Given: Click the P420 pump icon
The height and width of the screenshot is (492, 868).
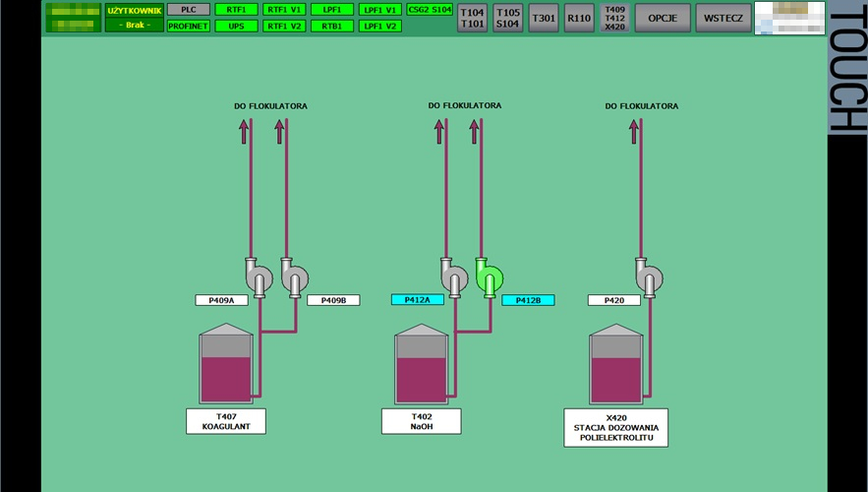Looking at the screenshot, I should pos(647,277).
